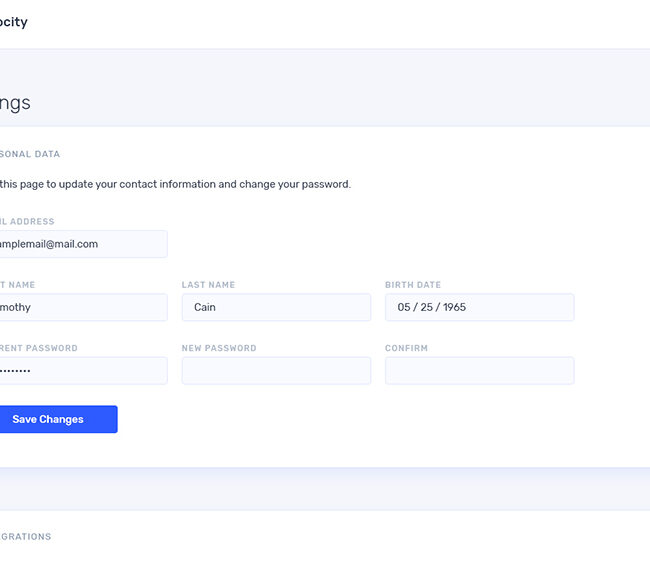Screen dimensions: 650x563
Task: Focus the email address input field
Action: (83, 244)
